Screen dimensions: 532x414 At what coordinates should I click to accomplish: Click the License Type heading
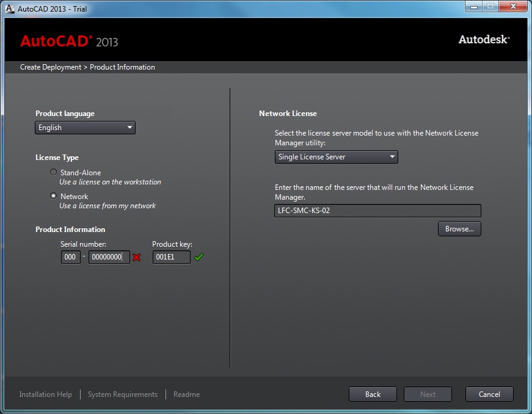pos(57,158)
